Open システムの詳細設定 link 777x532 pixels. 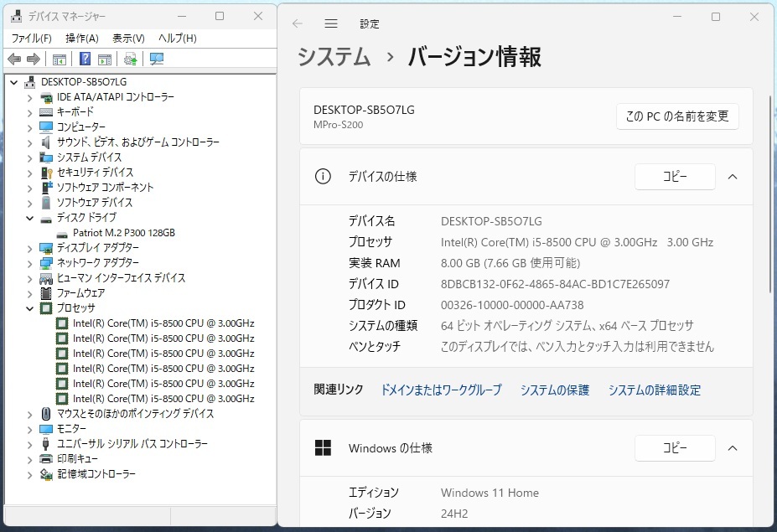pos(655,390)
